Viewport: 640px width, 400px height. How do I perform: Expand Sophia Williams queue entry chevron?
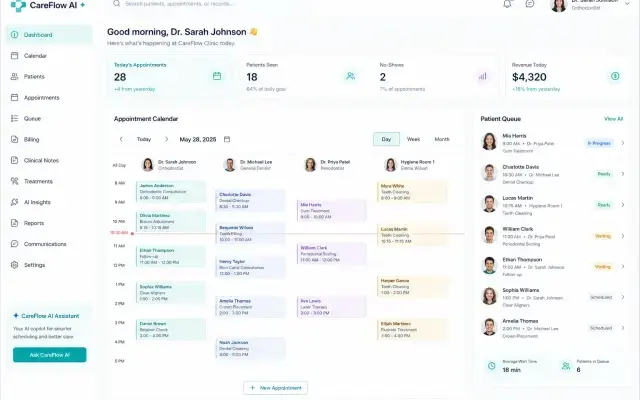coord(623,297)
